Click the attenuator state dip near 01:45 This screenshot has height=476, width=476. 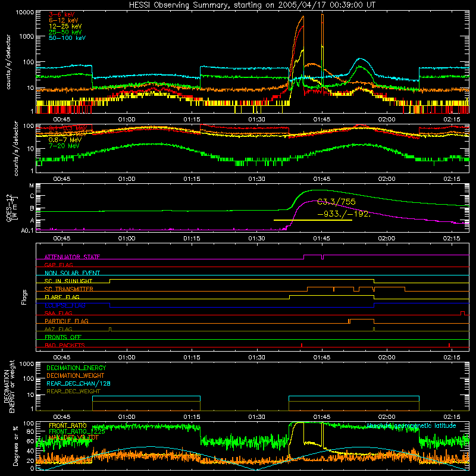coord(322,257)
